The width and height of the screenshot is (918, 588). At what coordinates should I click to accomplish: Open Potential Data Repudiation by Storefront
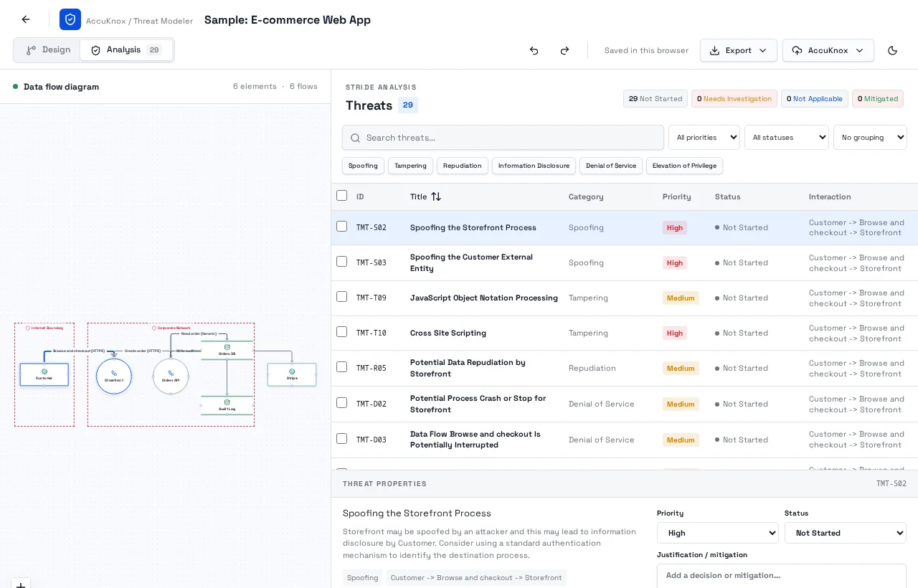pyautogui.click(x=468, y=368)
